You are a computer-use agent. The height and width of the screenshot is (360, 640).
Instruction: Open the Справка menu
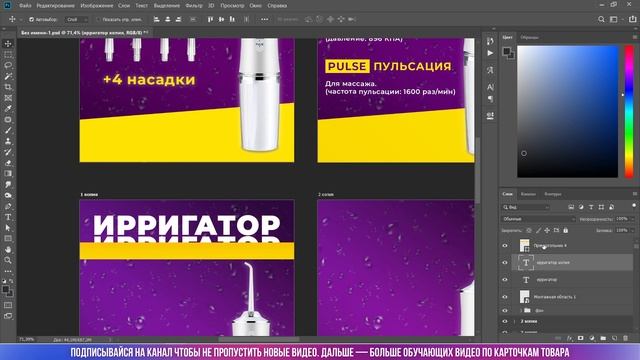tap(277, 6)
